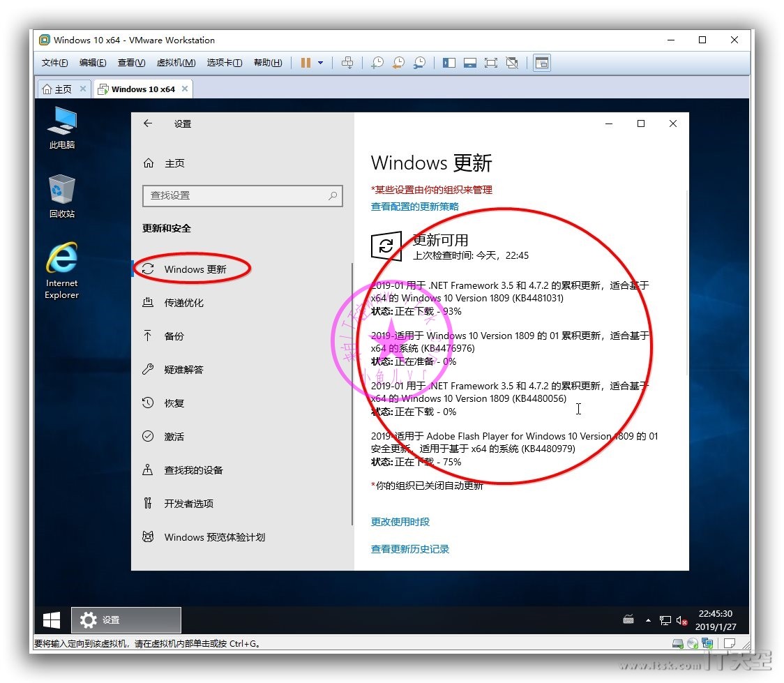Enter VMware full screen mode
The height and width of the screenshot is (683, 784).
point(491,63)
